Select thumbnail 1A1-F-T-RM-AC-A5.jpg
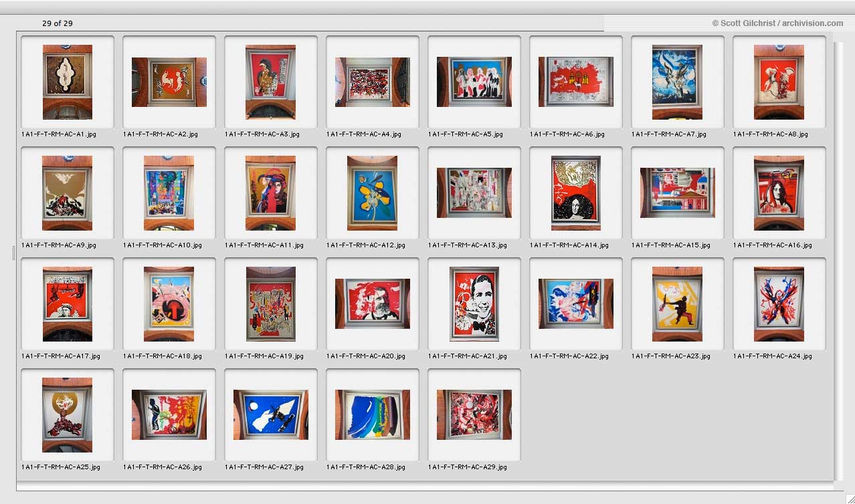Viewport: 855px width, 504px height. 474,82
